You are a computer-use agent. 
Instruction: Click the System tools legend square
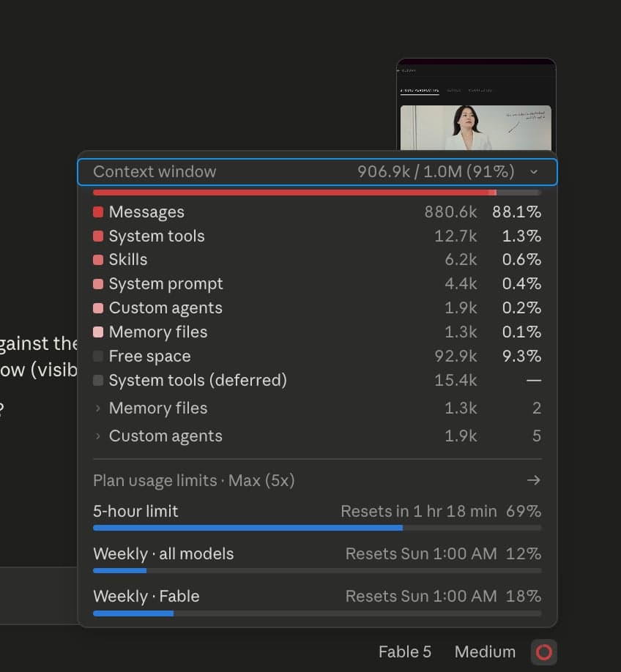(98, 236)
